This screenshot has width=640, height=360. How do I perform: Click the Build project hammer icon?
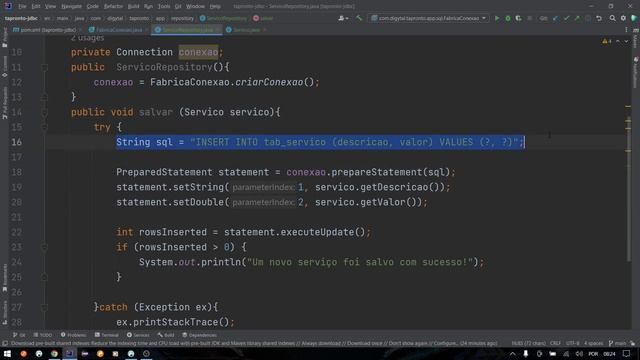pyautogui.click(x=359, y=18)
